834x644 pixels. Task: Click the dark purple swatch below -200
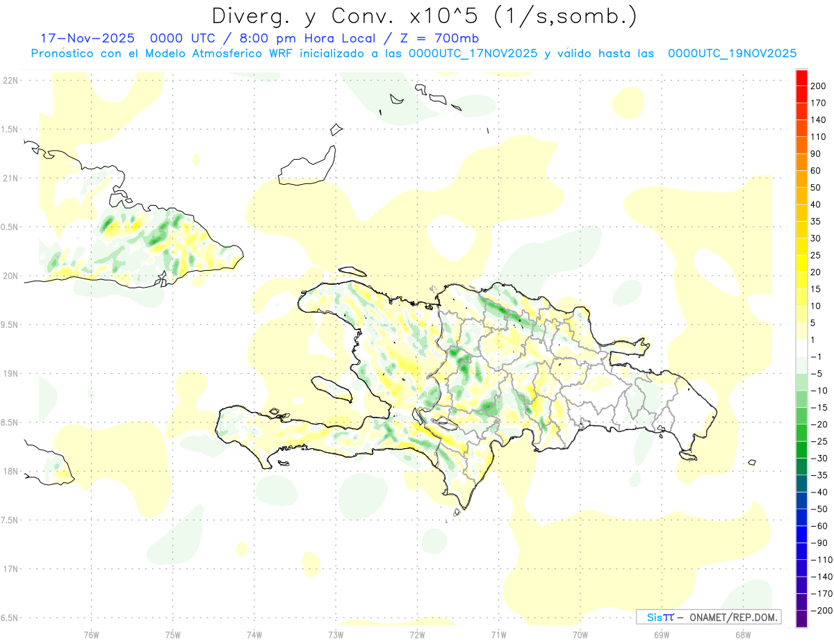(801, 619)
